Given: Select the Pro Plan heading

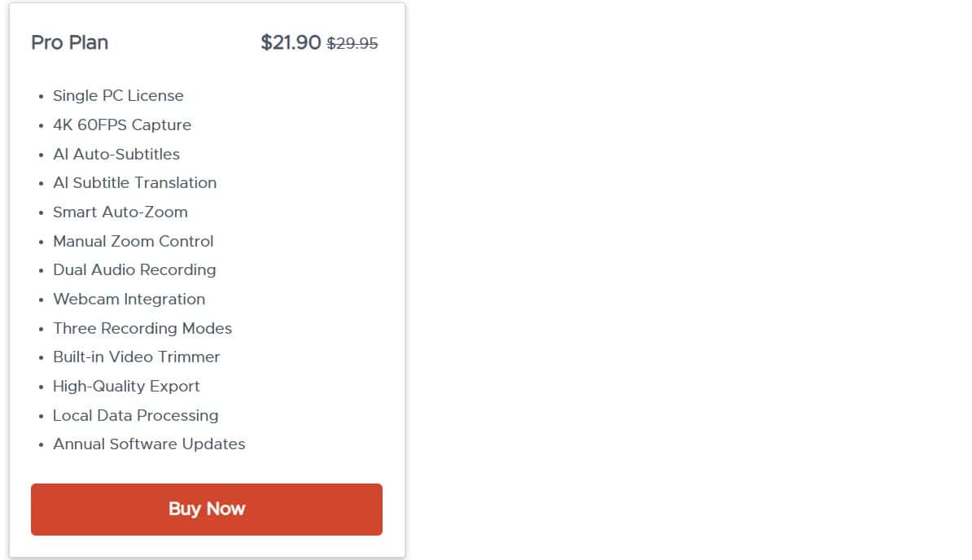Looking at the screenshot, I should coord(69,42).
